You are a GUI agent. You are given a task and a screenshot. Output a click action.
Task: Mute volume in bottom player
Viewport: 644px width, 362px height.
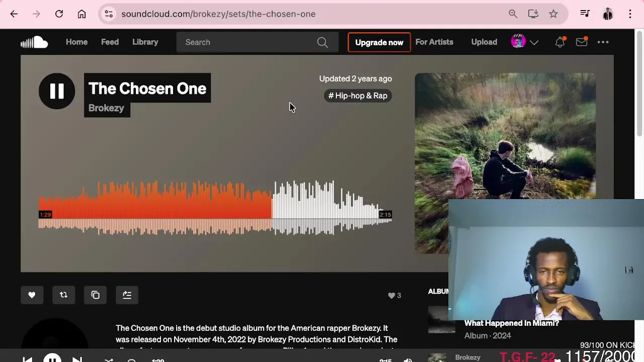[x=408, y=360]
